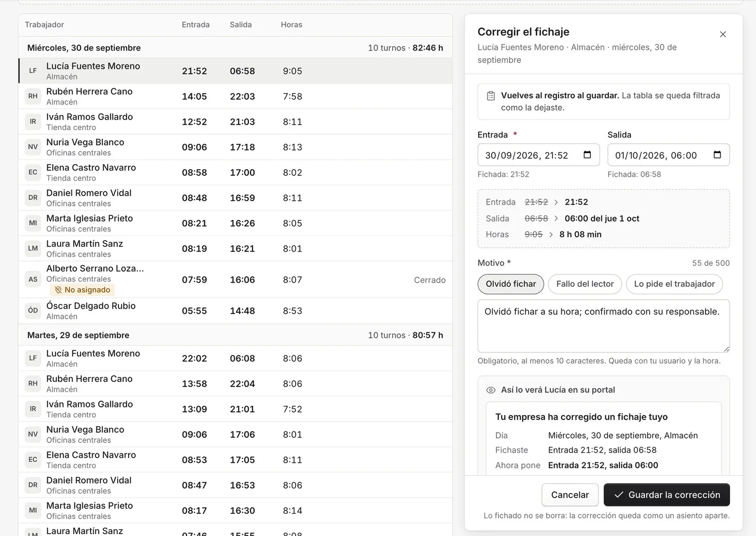Image resolution: width=756 pixels, height=536 pixels.
Task: Click the Entrada column header in table
Action: 196,25
